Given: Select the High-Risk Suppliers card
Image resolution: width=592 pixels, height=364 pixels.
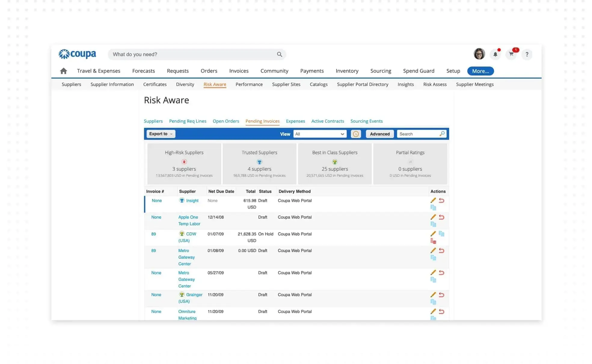Looking at the screenshot, I should coord(184,163).
